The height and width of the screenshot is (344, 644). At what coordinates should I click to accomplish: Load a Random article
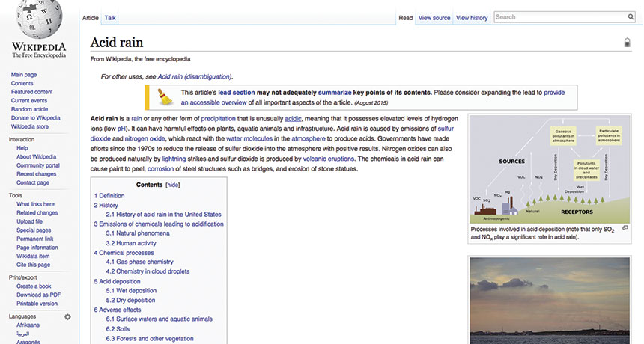pos(29,109)
